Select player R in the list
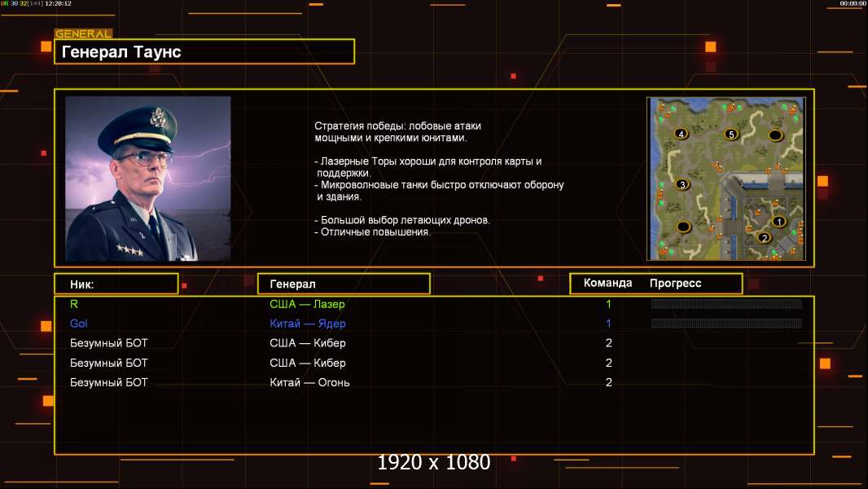 tap(73, 304)
